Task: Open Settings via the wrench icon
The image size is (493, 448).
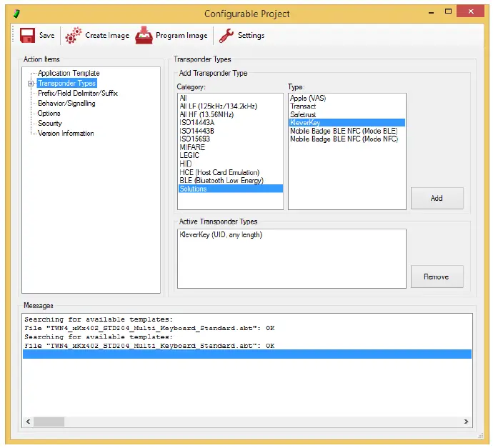Action: pyautogui.click(x=226, y=35)
